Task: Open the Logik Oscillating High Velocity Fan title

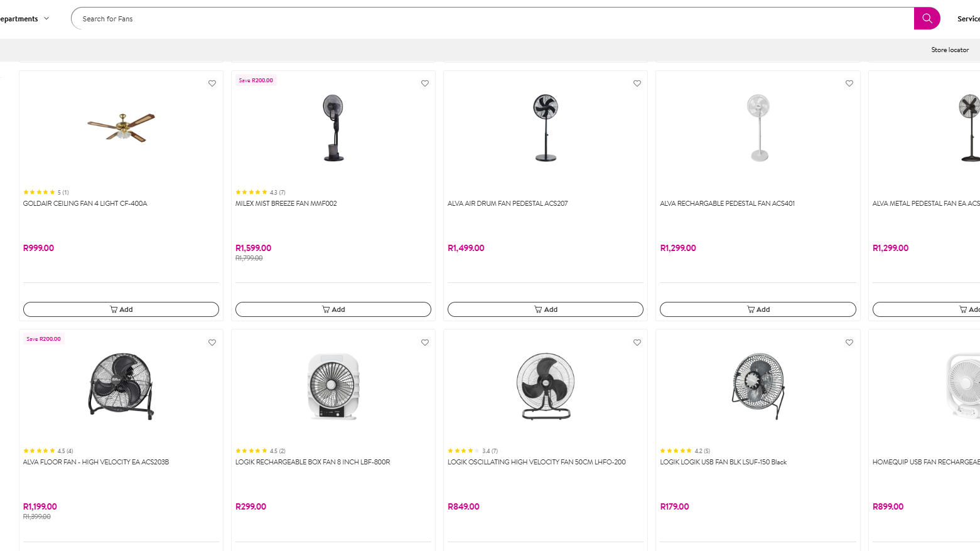Action: click(x=537, y=462)
